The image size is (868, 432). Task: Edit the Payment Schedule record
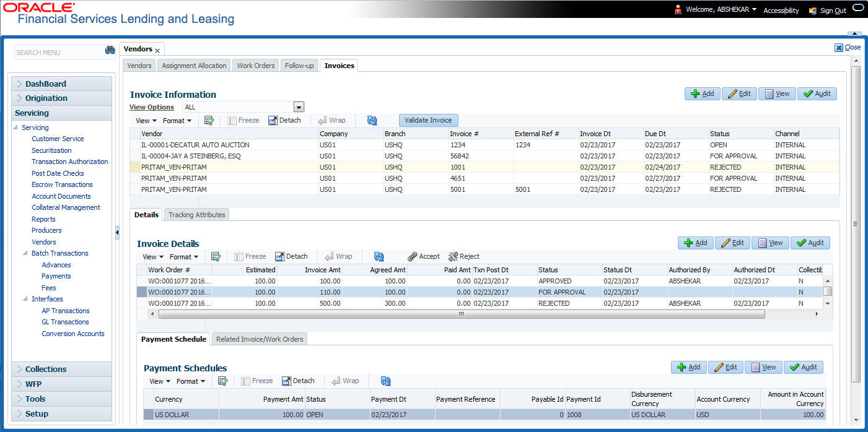point(726,367)
